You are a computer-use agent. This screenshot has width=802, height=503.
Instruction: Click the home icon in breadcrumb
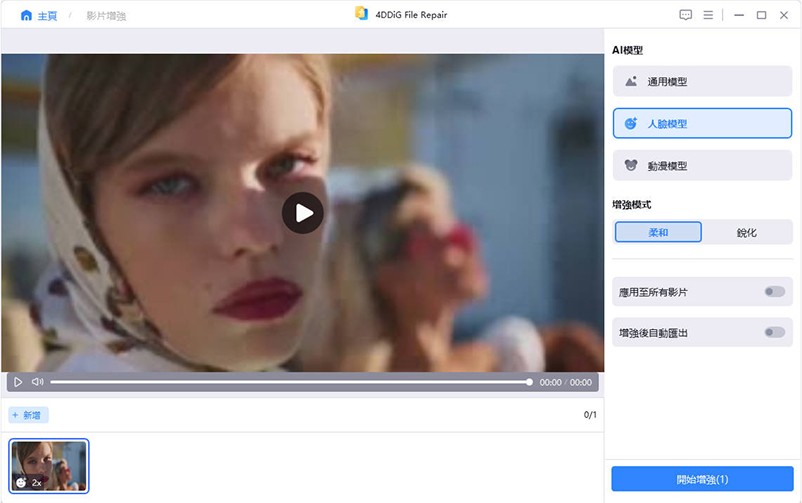26,16
